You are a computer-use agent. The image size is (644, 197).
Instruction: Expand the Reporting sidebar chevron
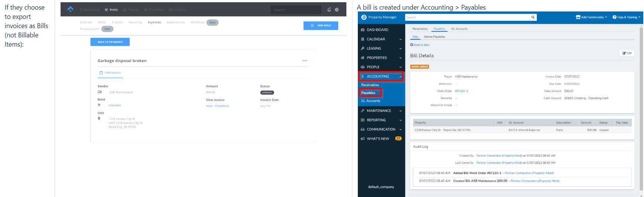[401, 120]
